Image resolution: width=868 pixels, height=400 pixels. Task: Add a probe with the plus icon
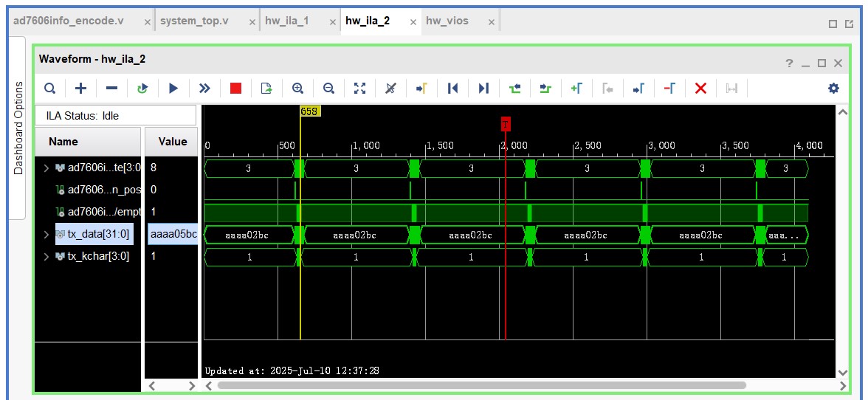81,88
